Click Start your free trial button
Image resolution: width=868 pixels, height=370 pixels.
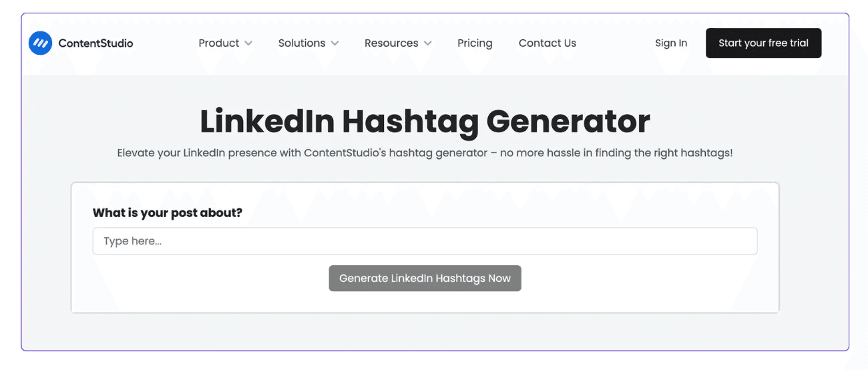763,43
